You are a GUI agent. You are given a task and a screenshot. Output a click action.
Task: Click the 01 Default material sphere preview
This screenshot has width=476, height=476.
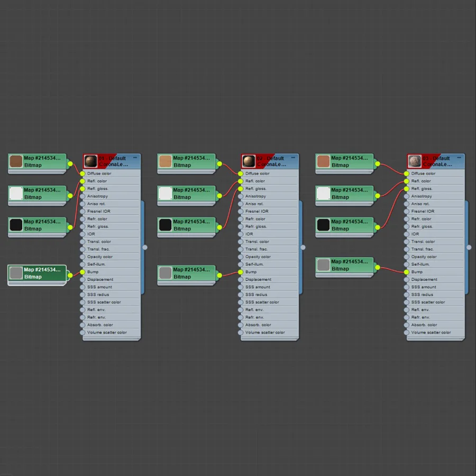[91, 161]
